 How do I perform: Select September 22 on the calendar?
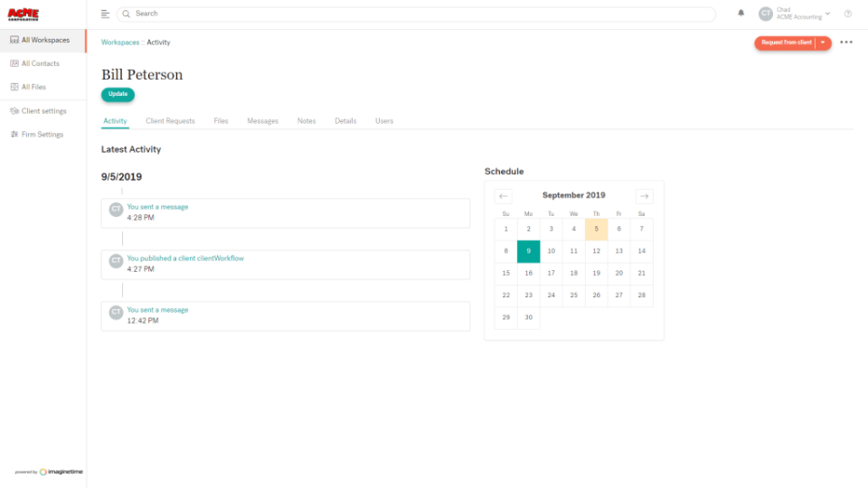click(506, 296)
